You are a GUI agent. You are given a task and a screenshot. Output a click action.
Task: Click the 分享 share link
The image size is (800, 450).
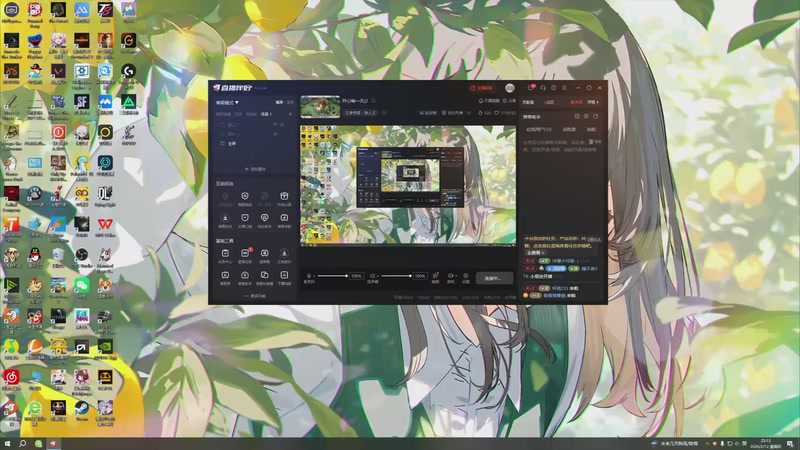click(x=509, y=101)
